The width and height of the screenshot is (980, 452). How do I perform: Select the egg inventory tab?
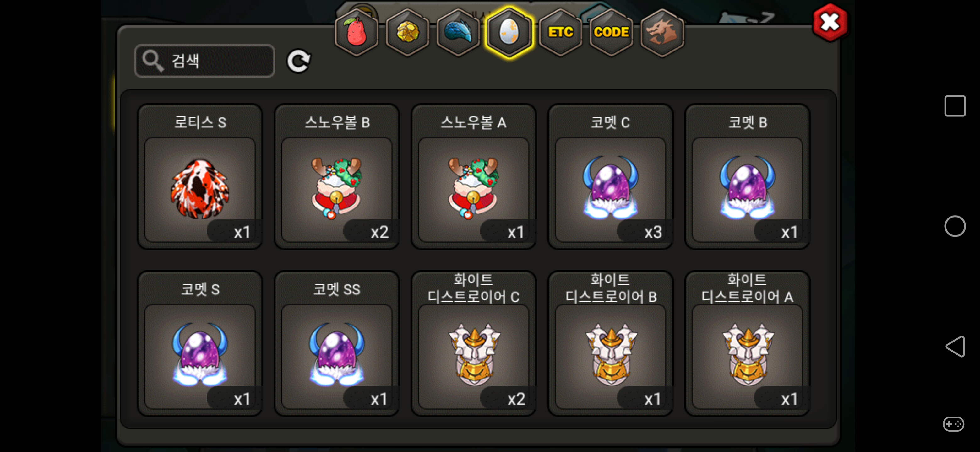(509, 32)
